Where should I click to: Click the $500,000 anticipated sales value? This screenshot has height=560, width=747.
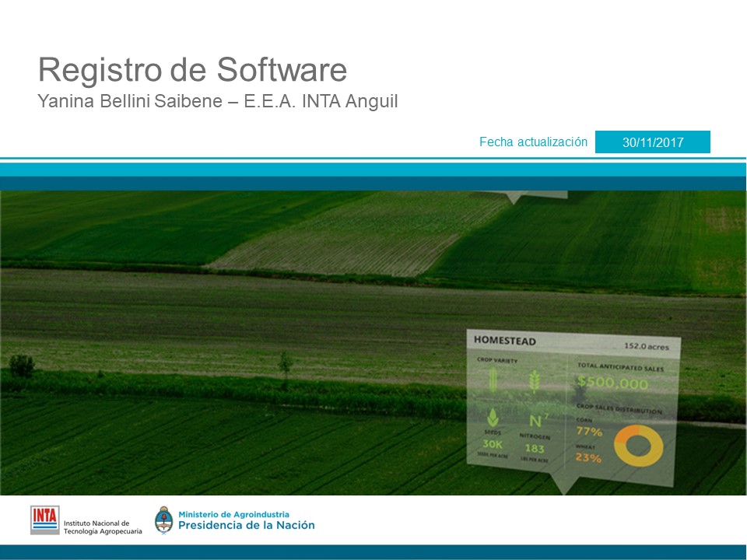click(x=612, y=383)
